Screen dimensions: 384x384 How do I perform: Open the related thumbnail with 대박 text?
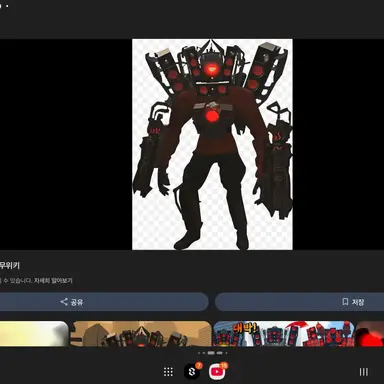point(284,334)
